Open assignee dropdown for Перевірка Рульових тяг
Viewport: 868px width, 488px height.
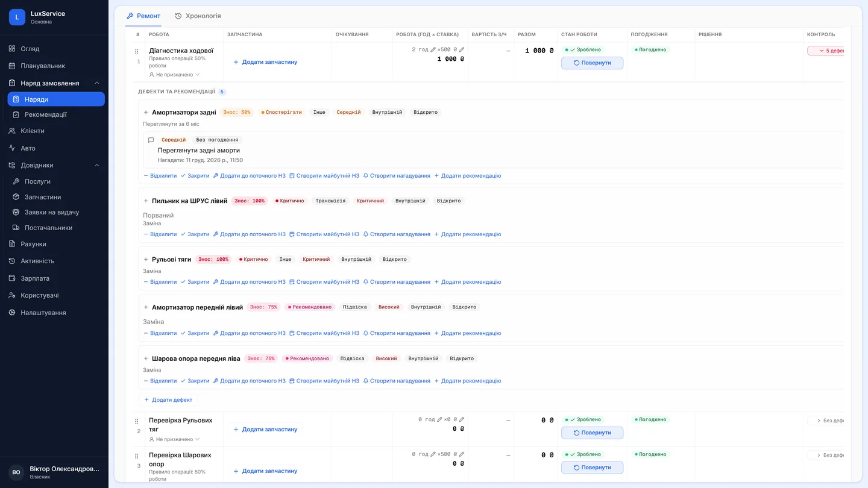click(174, 439)
